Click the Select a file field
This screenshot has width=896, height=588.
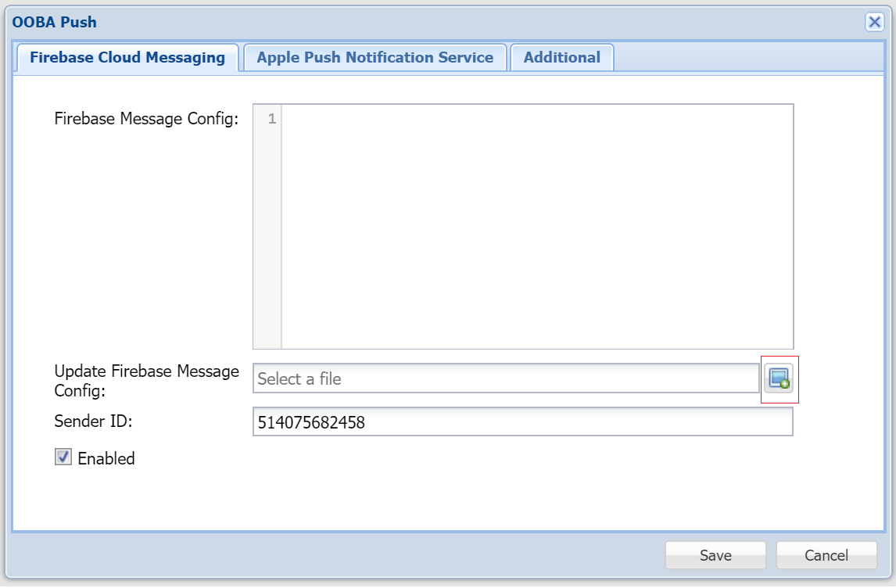tap(506, 379)
